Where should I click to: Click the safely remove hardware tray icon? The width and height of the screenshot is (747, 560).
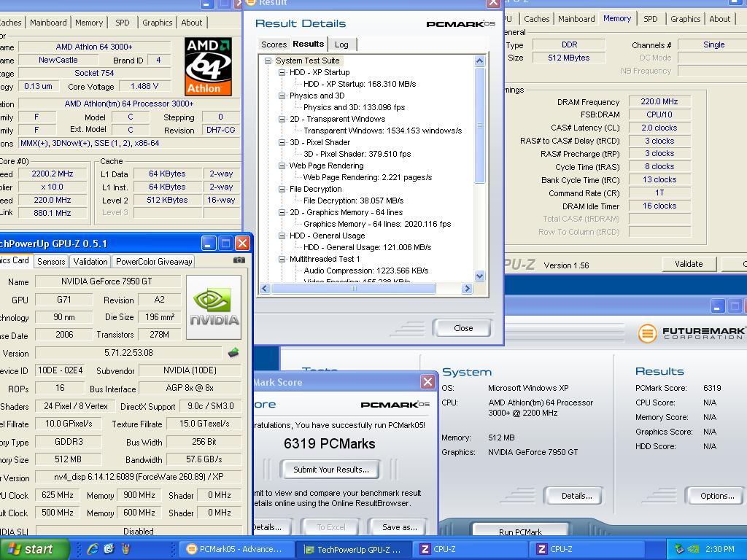(679, 549)
